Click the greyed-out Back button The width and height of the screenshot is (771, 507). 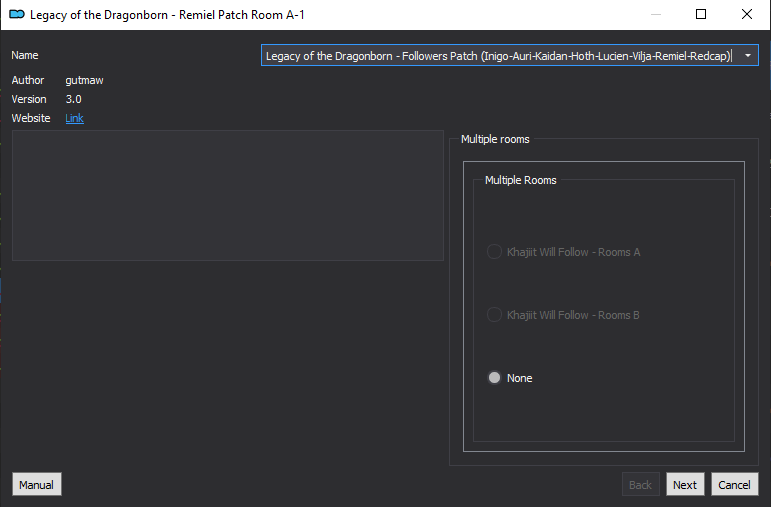(640, 485)
